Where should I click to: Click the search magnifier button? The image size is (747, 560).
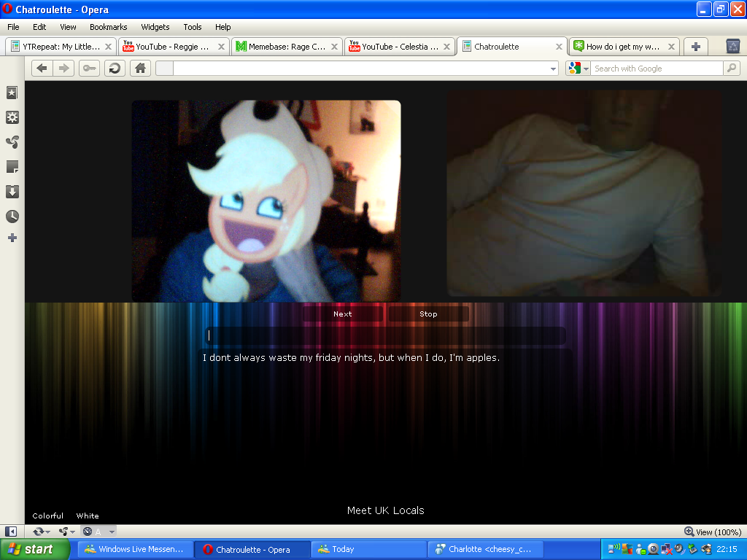coord(731,68)
